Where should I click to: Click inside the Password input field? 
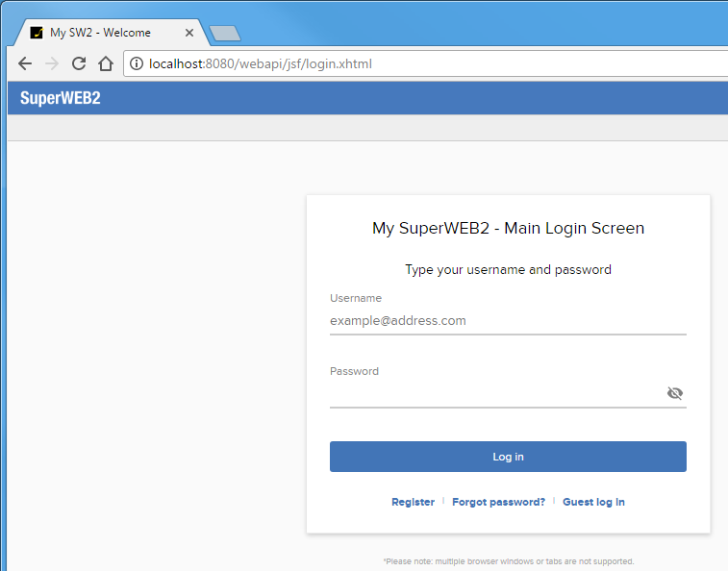[495, 393]
